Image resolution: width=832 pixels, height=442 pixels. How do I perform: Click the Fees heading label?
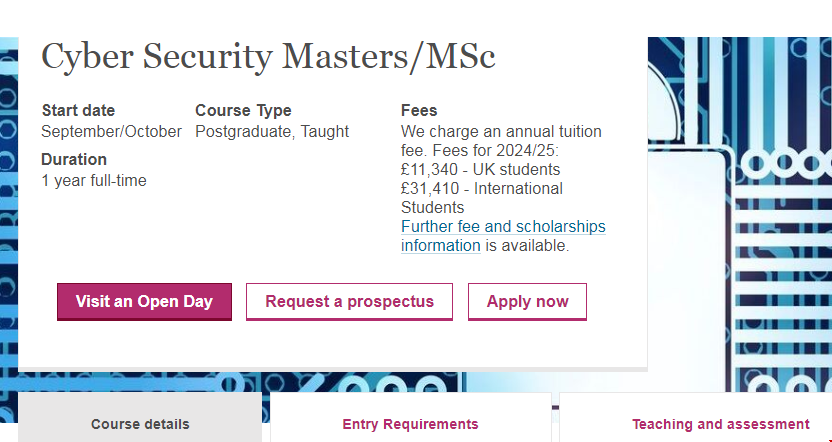[x=419, y=110]
